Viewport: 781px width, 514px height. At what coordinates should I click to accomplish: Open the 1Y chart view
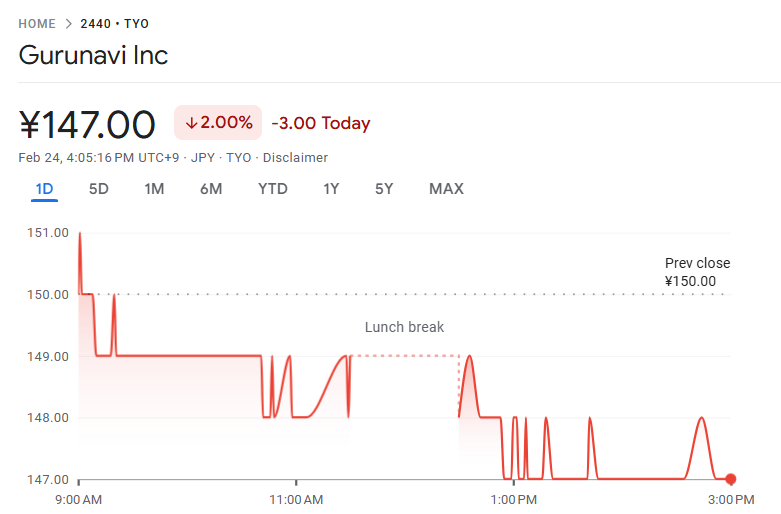click(331, 189)
